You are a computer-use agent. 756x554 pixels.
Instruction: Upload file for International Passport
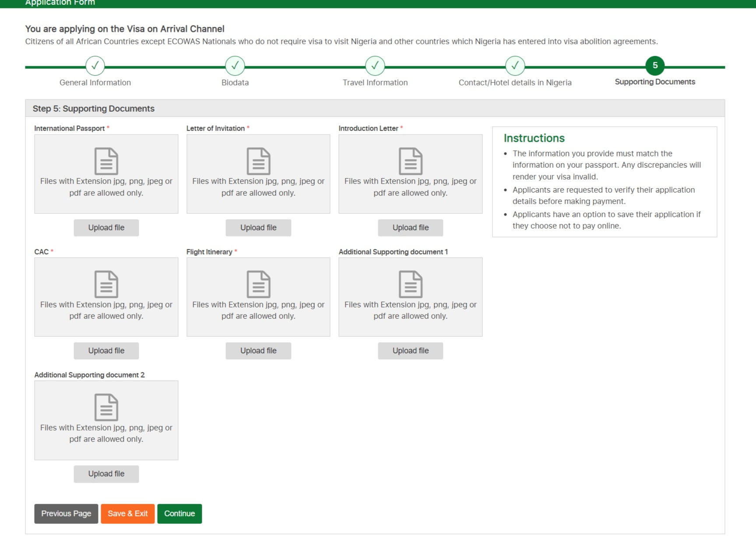click(x=106, y=228)
